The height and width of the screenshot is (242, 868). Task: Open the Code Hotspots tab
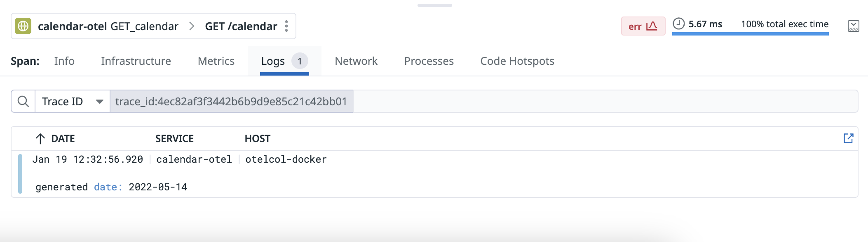(517, 61)
